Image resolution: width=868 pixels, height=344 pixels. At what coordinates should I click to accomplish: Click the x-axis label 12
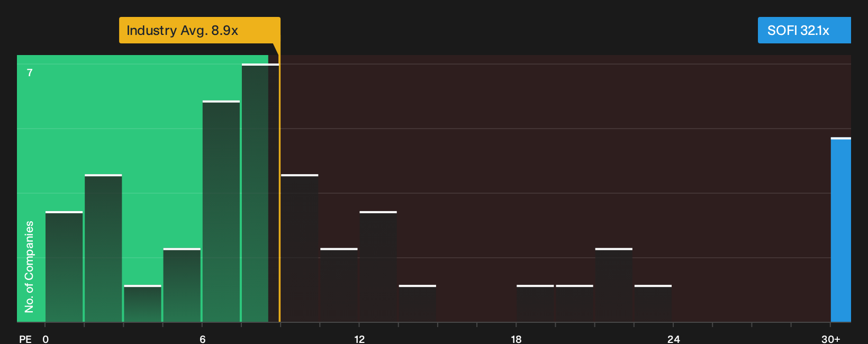coord(359,339)
